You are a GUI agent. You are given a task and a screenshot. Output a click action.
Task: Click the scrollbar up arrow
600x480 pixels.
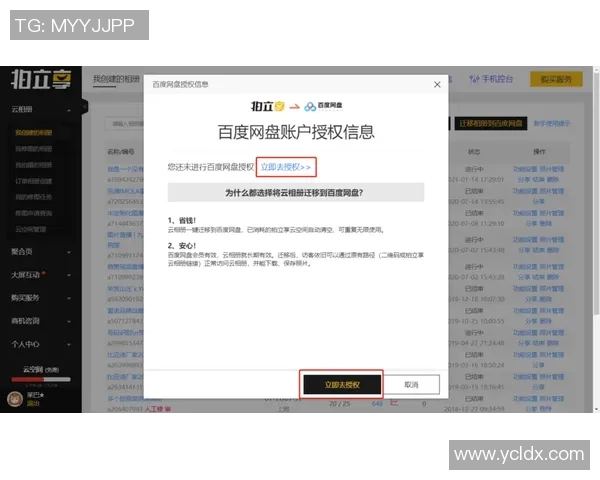pyautogui.click(x=597, y=69)
